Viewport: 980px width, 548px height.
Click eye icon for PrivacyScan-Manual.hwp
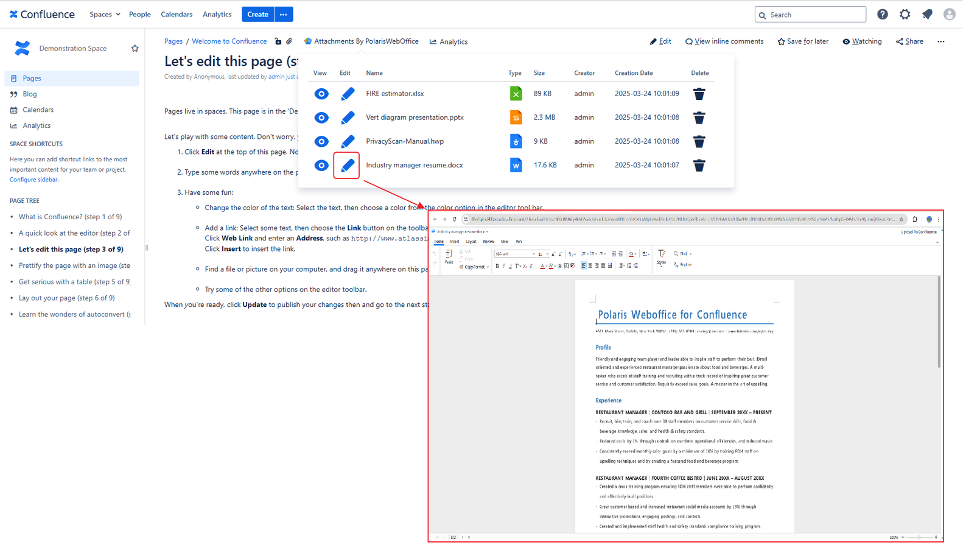[x=321, y=141]
